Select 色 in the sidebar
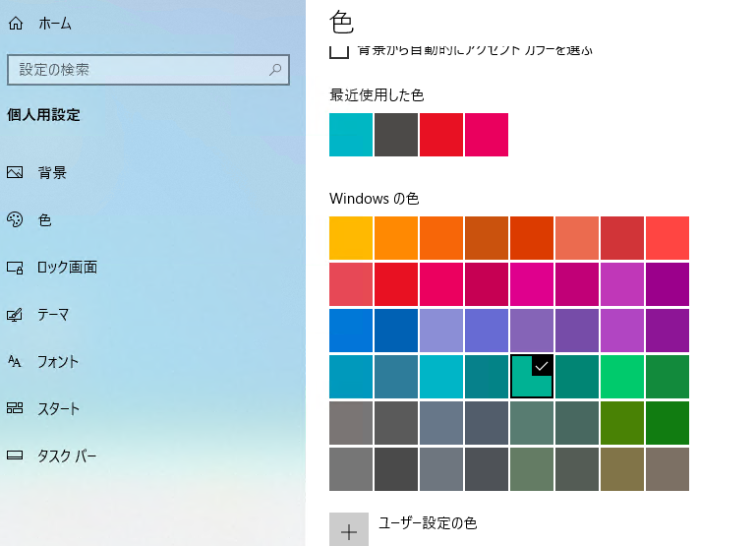Screen dimensions: 756x546 point(45,220)
